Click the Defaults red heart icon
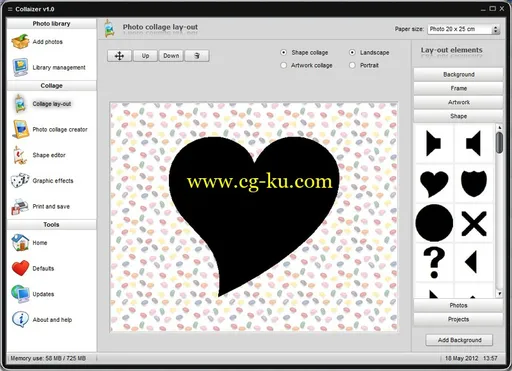The image size is (512, 371). 20,268
